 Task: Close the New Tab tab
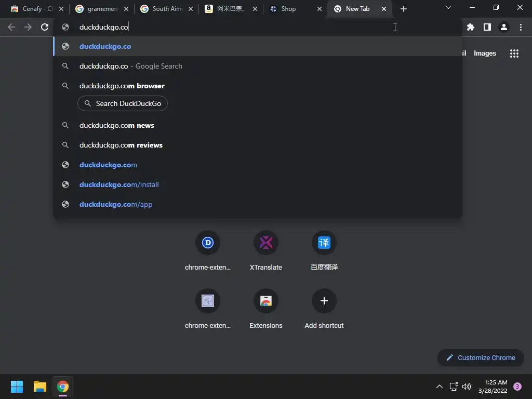384,9
